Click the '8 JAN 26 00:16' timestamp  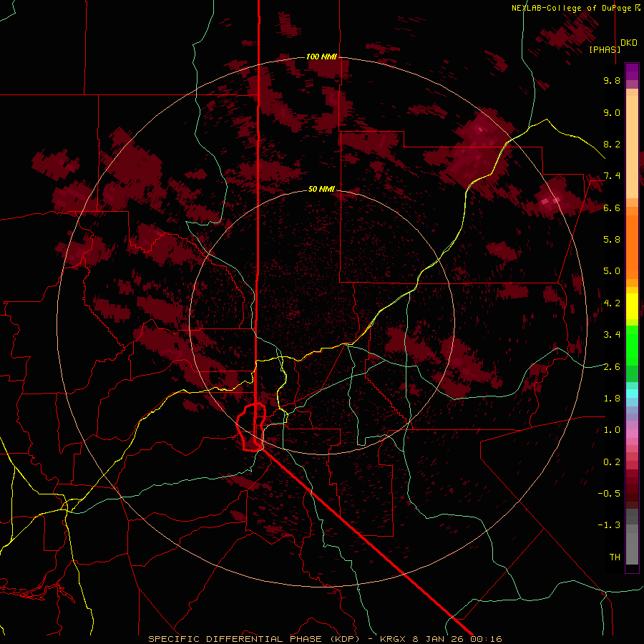pyautogui.click(x=457, y=639)
